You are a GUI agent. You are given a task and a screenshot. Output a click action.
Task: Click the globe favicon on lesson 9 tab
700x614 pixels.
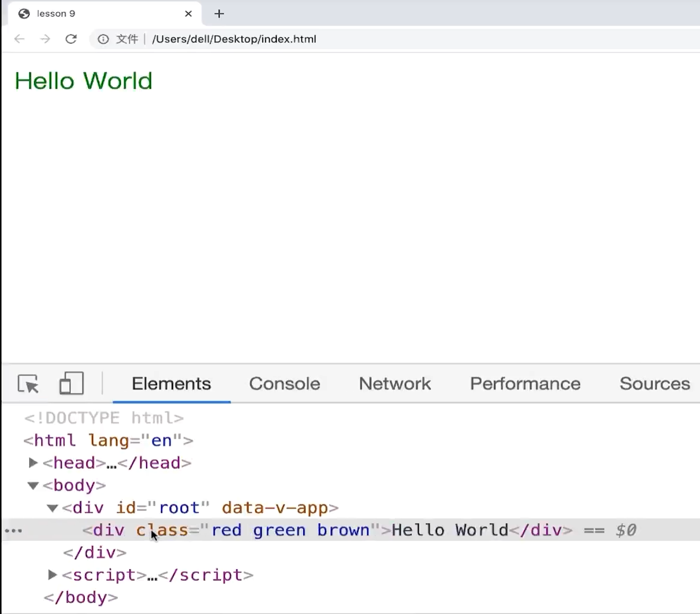coord(24,14)
